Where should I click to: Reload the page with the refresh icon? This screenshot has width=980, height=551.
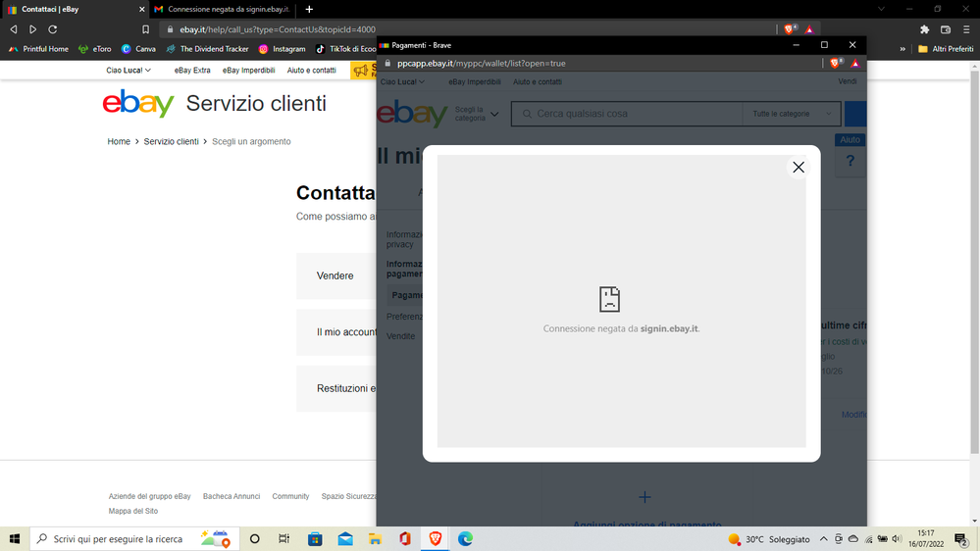[x=53, y=29]
